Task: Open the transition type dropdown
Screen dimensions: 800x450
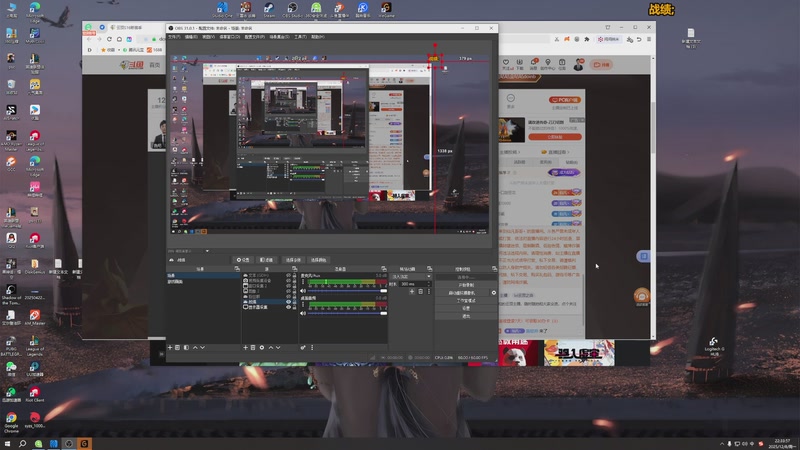Action: click(x=411, y=276)
